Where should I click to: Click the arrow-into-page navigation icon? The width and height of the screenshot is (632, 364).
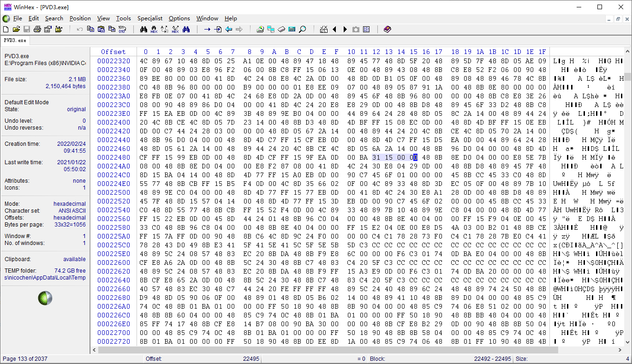[x=218, y=29]
